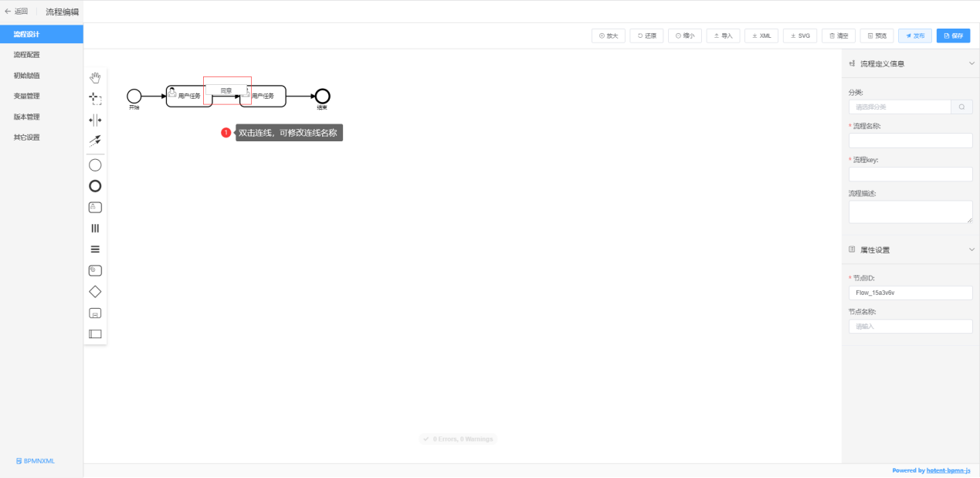Go back using 返回
980x478 pixels.
pos(16,12)
